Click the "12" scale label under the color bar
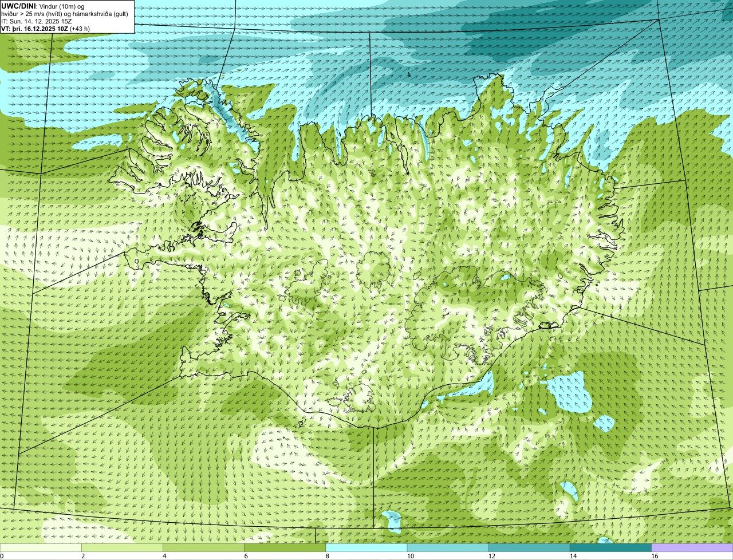The image size is (733, 560). (x=491, y=556)
